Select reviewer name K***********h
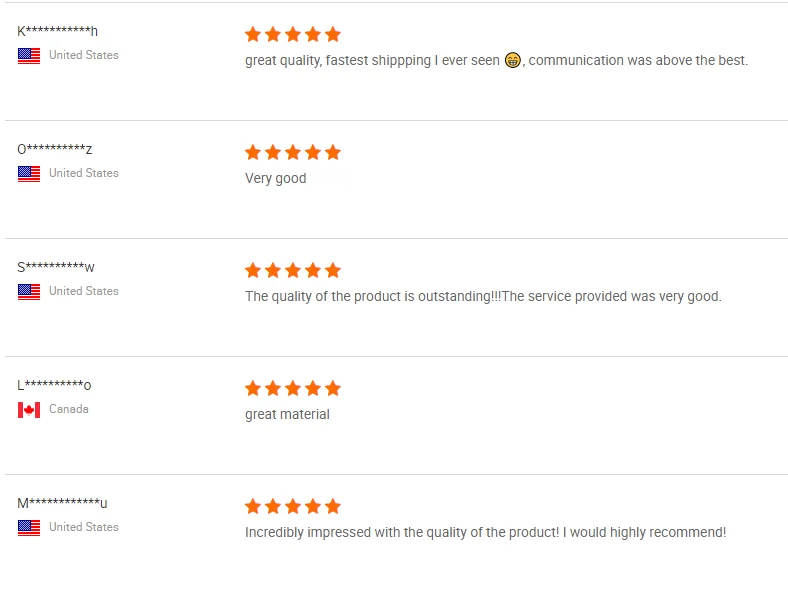788x589 pixels. click(57, 31)
